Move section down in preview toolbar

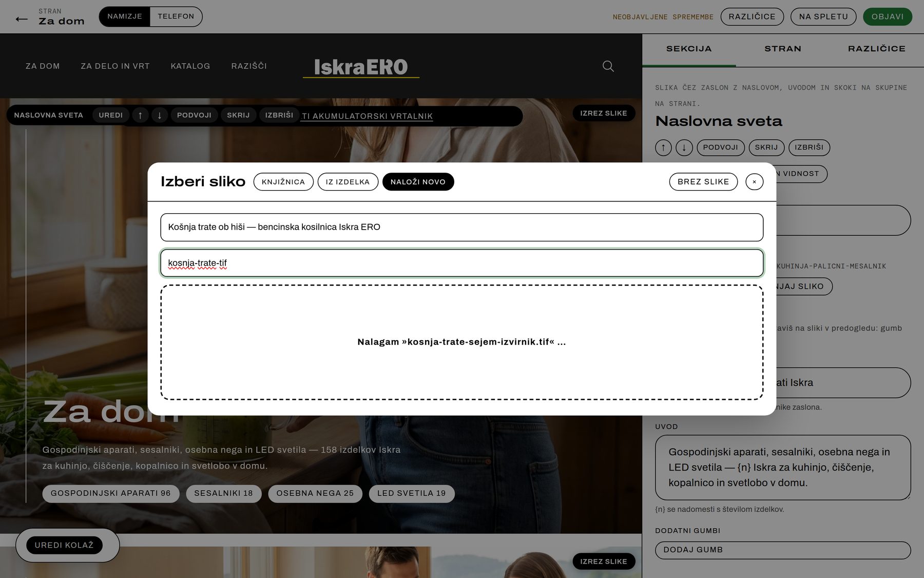click(x=160, y=115)
